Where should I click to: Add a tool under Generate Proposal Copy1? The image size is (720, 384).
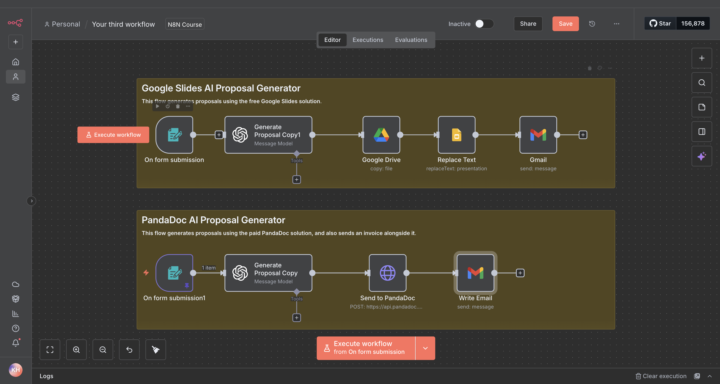(297, 180)
